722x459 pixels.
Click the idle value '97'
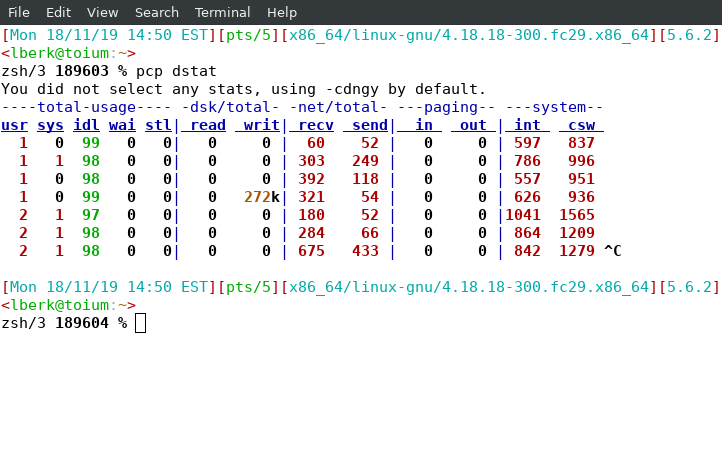tap(91, 215)
